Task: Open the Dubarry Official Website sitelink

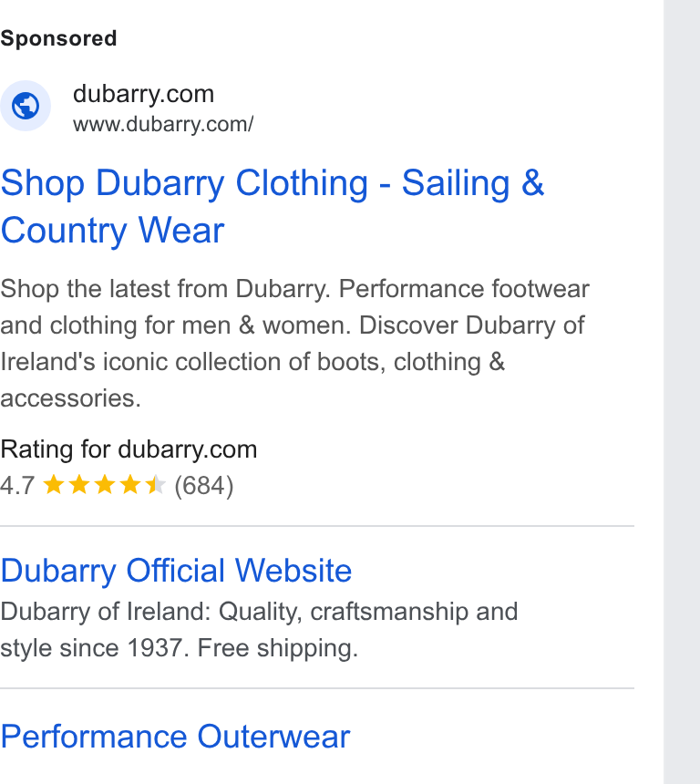Action: (x=176, y=571)
